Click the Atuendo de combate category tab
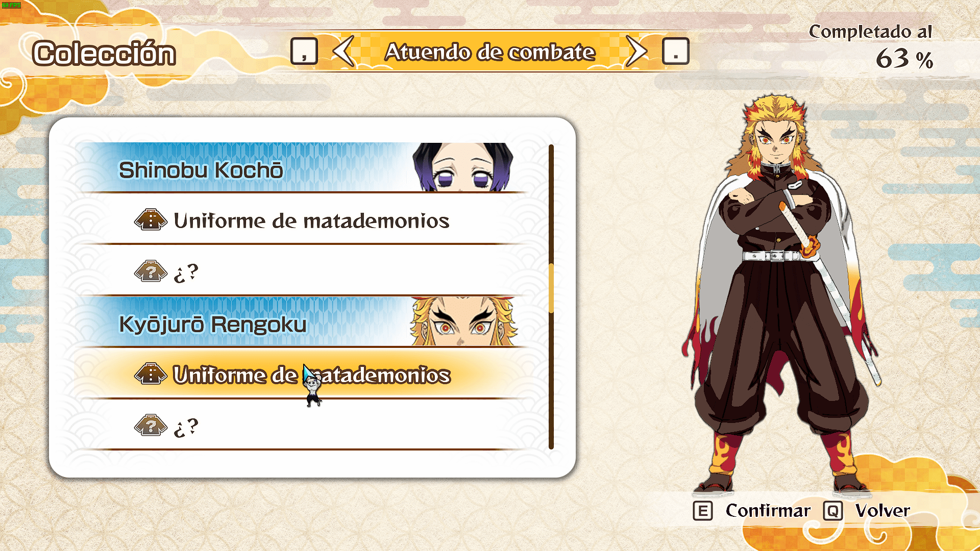 (490, 52)
